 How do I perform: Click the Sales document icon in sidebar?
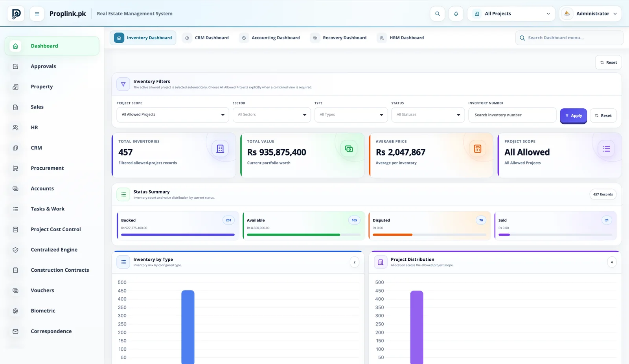[15, 107]
